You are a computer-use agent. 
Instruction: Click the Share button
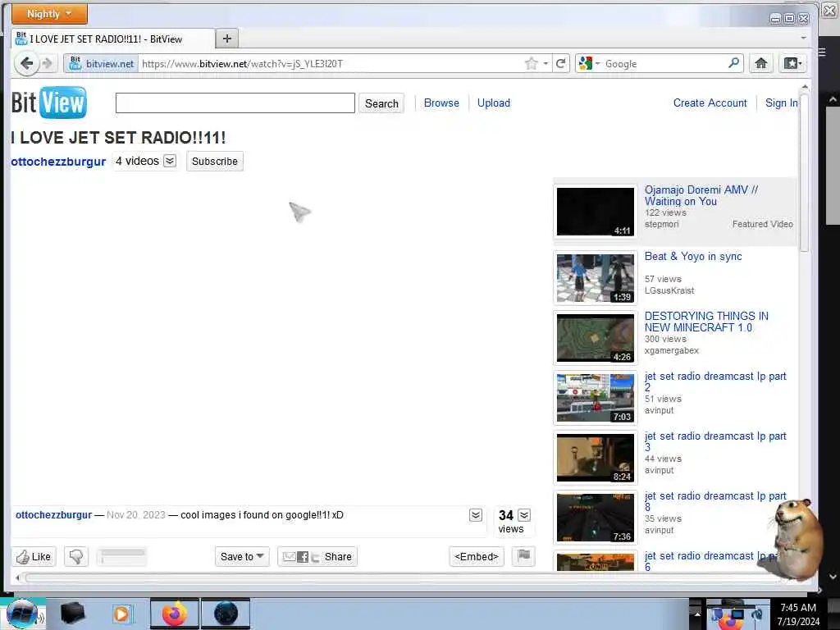(x=317, y=557)
